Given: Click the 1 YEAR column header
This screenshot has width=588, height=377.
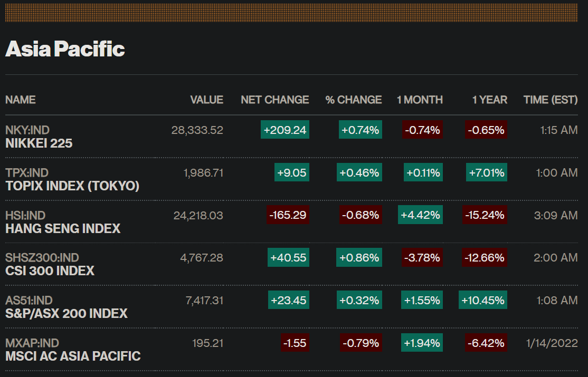Looking at the screenshot, I should (x=490, y=100).
